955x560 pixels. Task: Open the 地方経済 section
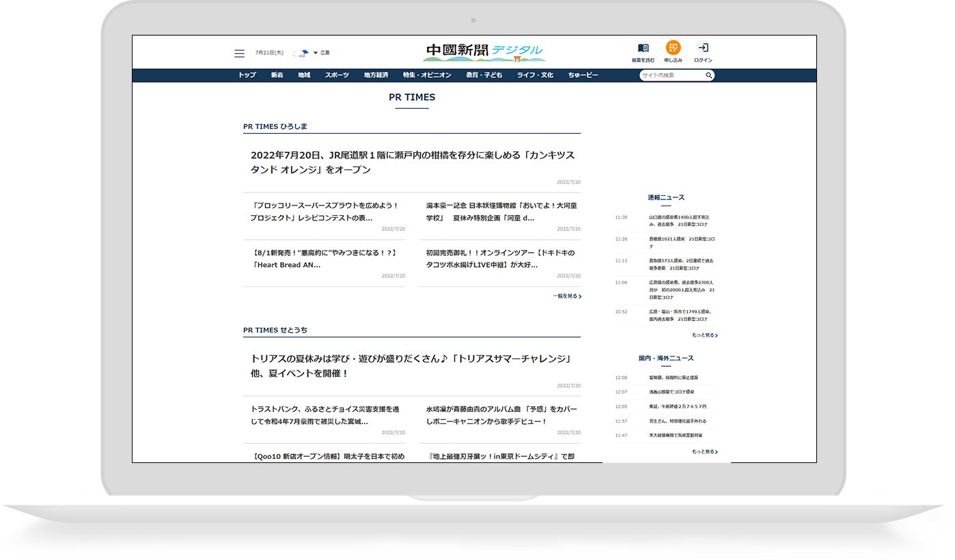pyautogui.click(x=376, y=75)
